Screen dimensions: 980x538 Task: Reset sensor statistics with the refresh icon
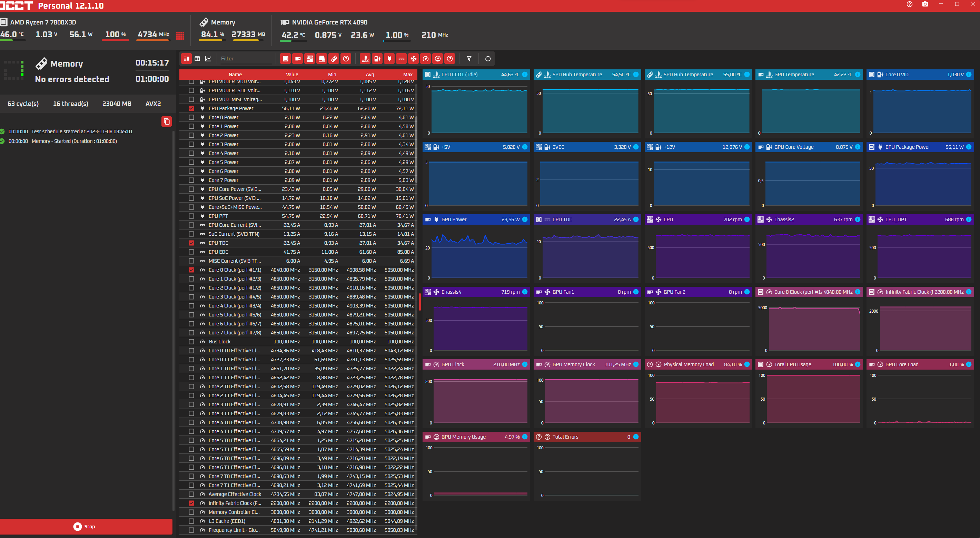click(x=487, y=59)
